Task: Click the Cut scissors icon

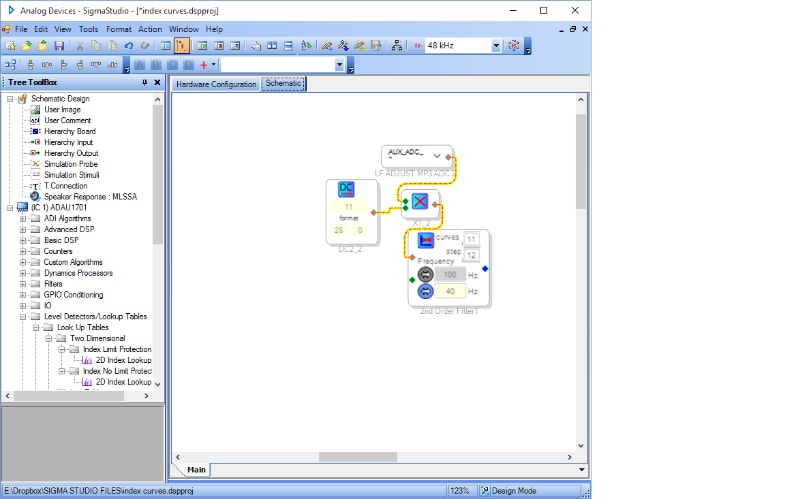Action: [x=80, y=46]
